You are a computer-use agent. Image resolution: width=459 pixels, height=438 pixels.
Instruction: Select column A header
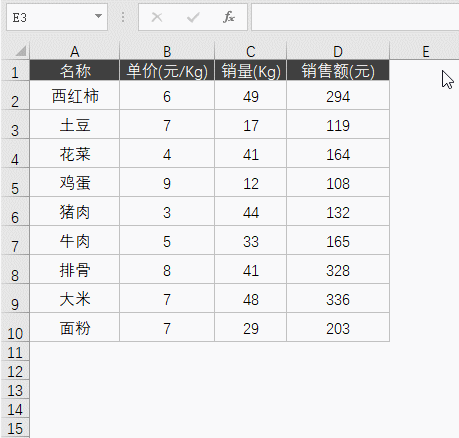click(75, 51)
